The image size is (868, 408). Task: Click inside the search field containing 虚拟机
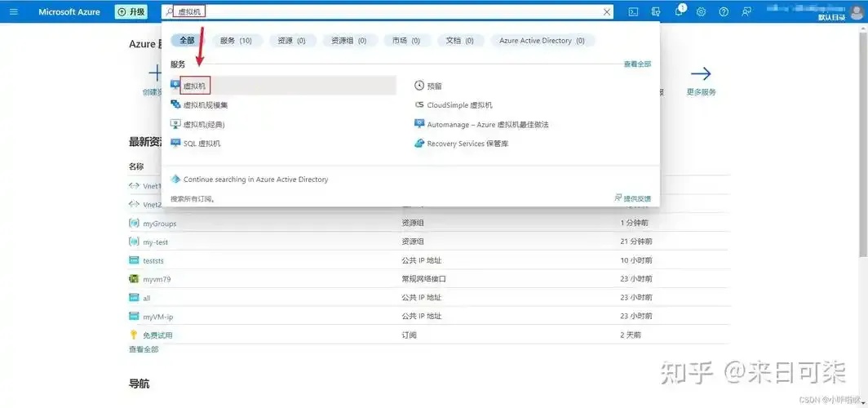[387, 11]
